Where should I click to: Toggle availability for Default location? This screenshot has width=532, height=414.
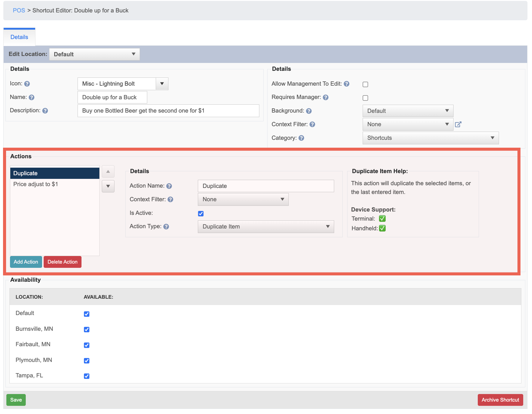87,314
